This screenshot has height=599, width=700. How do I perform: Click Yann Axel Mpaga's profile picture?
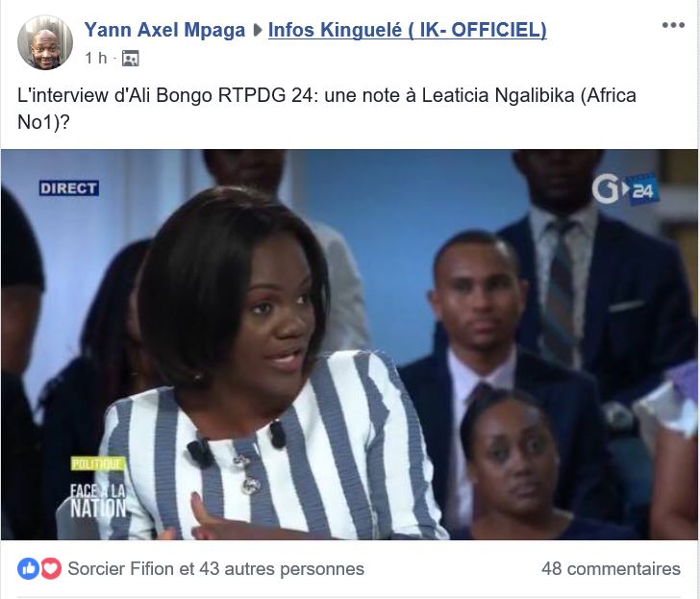click(45, 42)
